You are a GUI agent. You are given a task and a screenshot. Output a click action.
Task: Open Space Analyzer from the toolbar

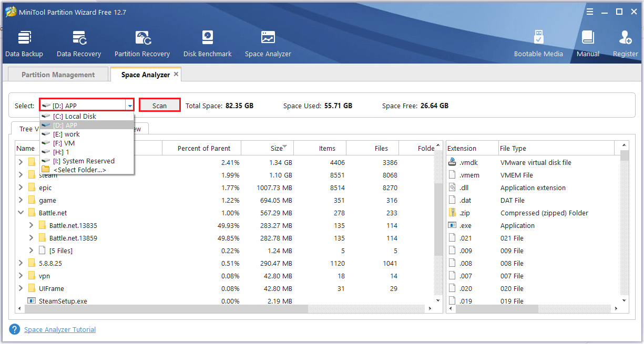click(x=268, y=44)
